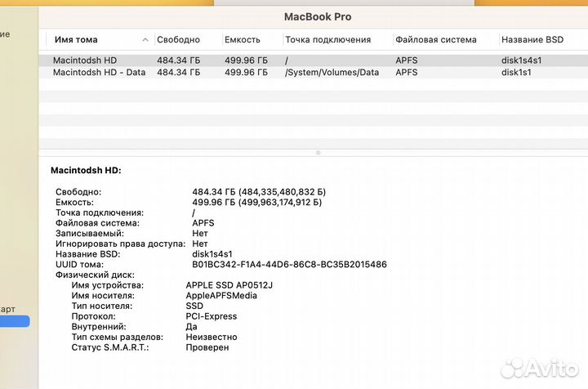Image resolution: width=588 pixels, height=389 pixels.
Task: Click the S.M.A.R.T. status Проверен
Action: tap(207, 347)
